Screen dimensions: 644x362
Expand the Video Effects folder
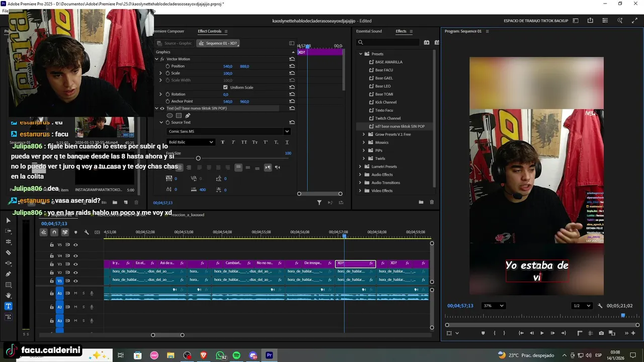point(360,191)
